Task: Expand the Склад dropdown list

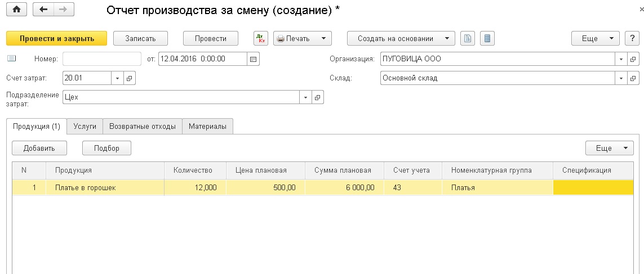Action: 621,78
